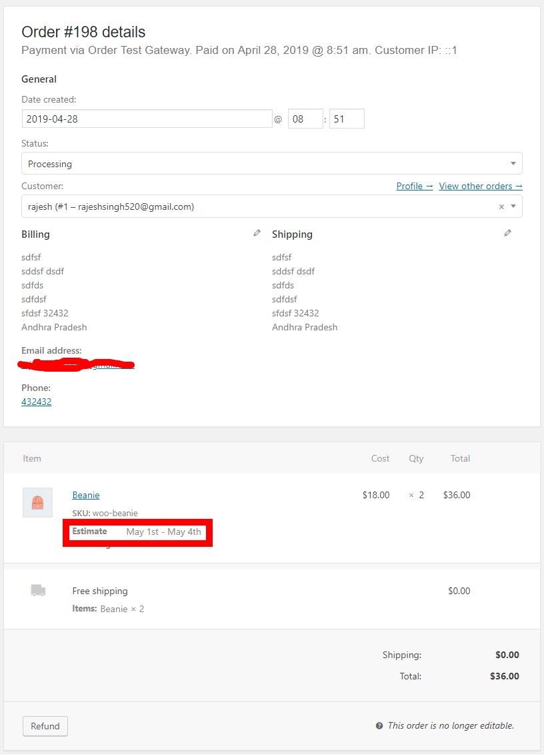Click the Date created input field
544x756 pixels.
145,118
